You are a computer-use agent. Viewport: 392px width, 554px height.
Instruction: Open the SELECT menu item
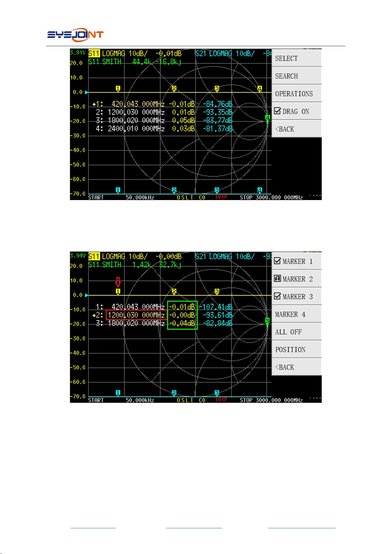[x=297, y=58]
